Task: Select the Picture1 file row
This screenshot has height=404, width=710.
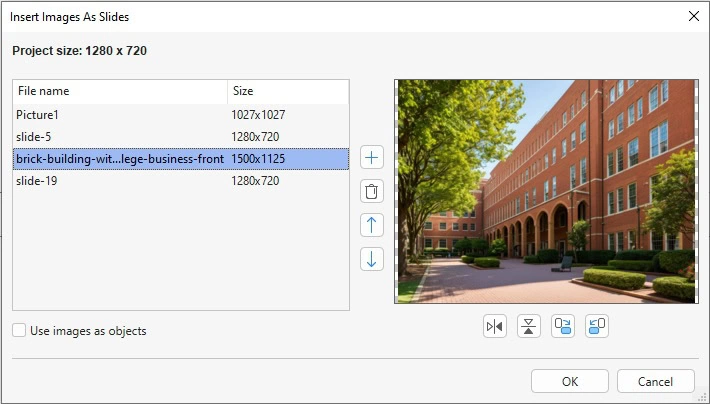Action: 120,114
